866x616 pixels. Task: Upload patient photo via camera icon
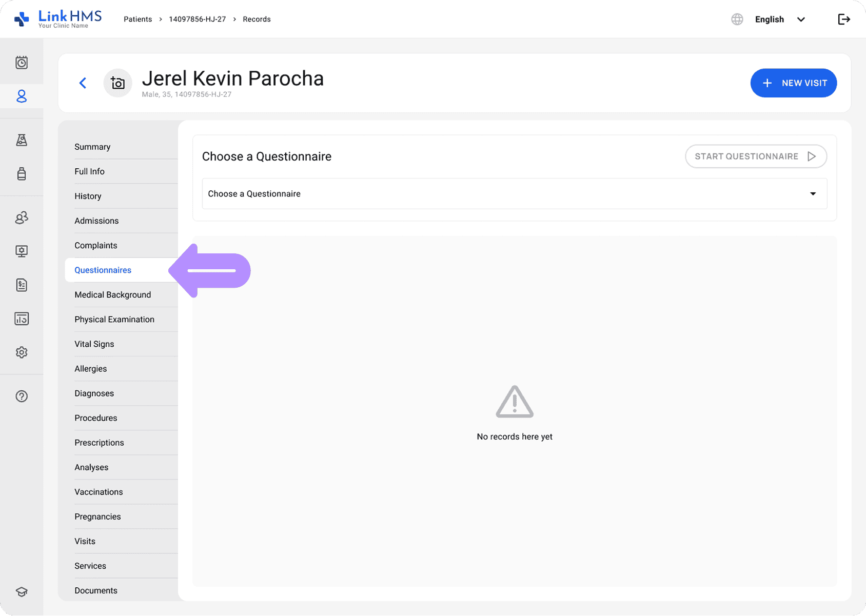[118, 83]
